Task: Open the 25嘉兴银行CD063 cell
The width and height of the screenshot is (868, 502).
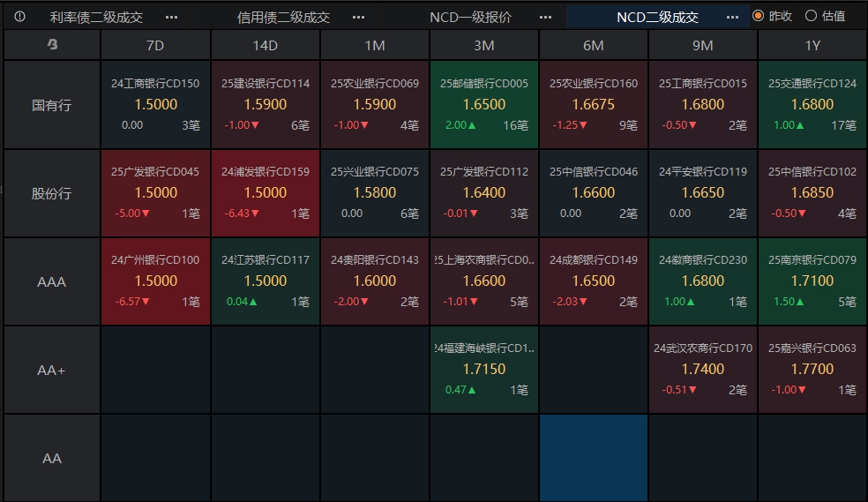Action: (812, 370)
